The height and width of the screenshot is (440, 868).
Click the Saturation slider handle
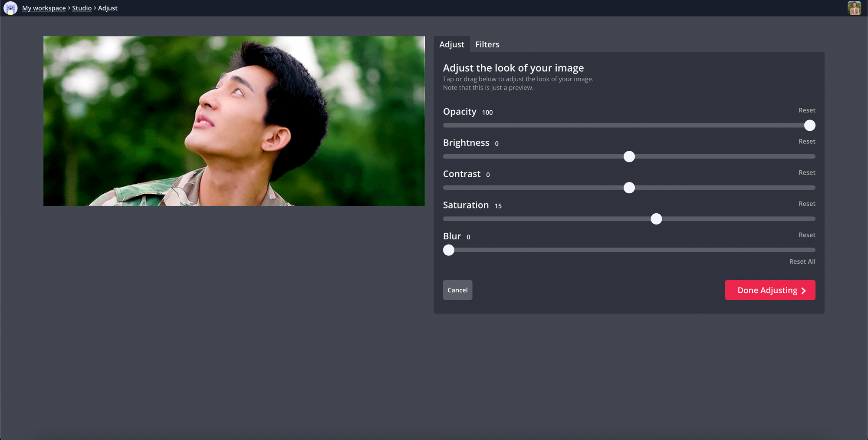656,219
